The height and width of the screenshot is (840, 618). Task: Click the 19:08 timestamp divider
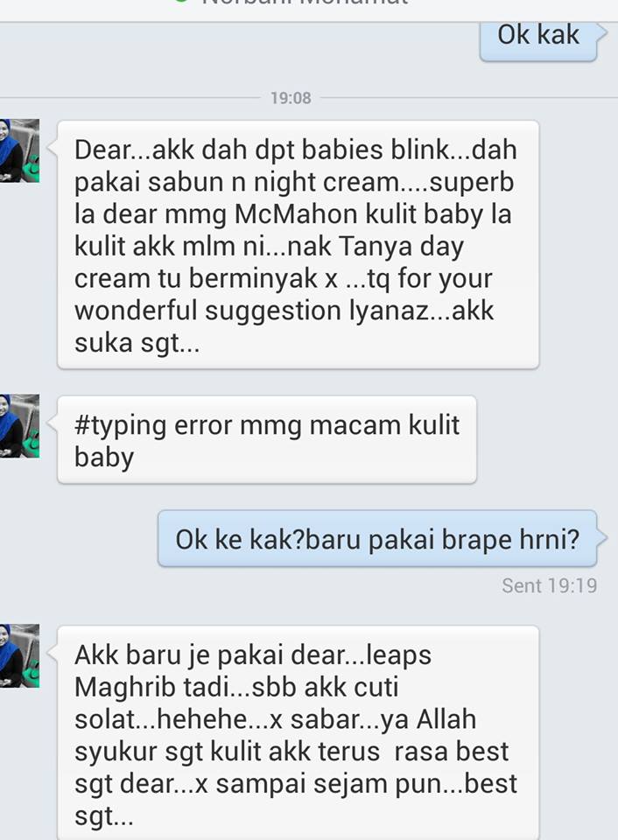click(x=291, y=98)
